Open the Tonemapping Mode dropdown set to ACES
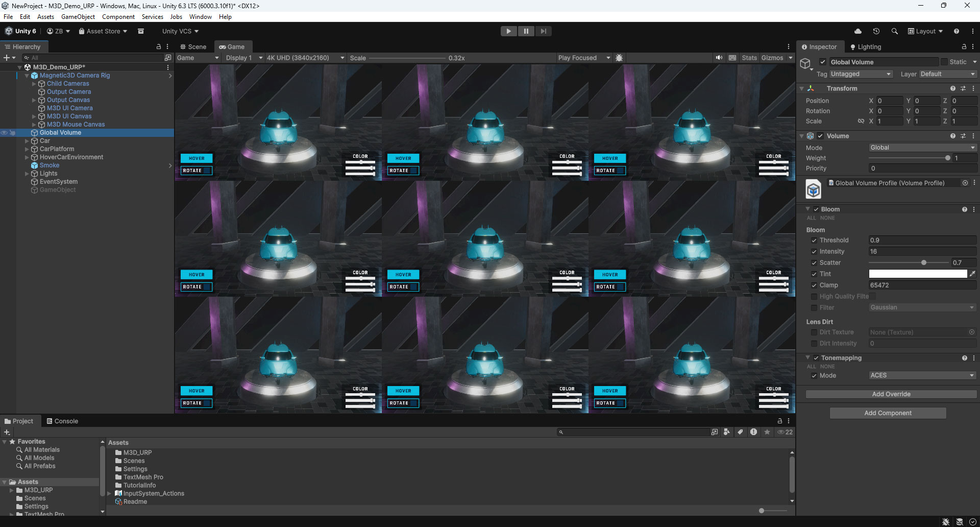The image size is (980, 527). point(921,375)
